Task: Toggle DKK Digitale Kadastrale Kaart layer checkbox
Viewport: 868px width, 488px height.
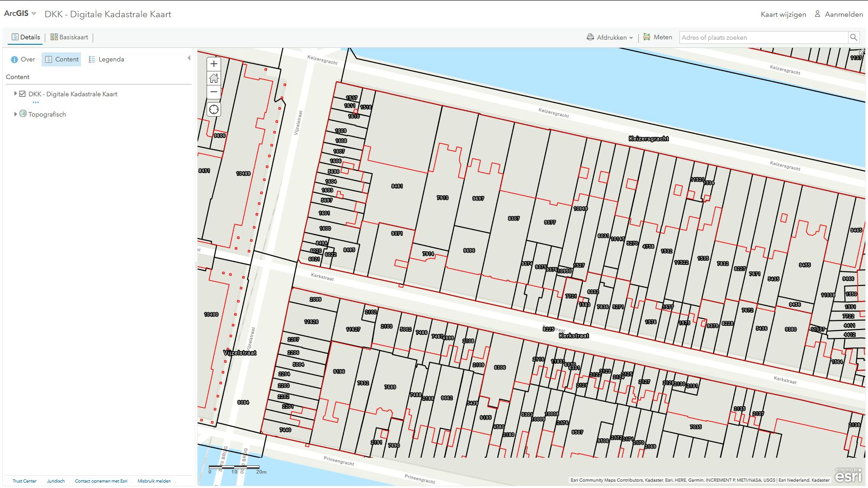Action: pyautogui.click(x=22, y=94)
